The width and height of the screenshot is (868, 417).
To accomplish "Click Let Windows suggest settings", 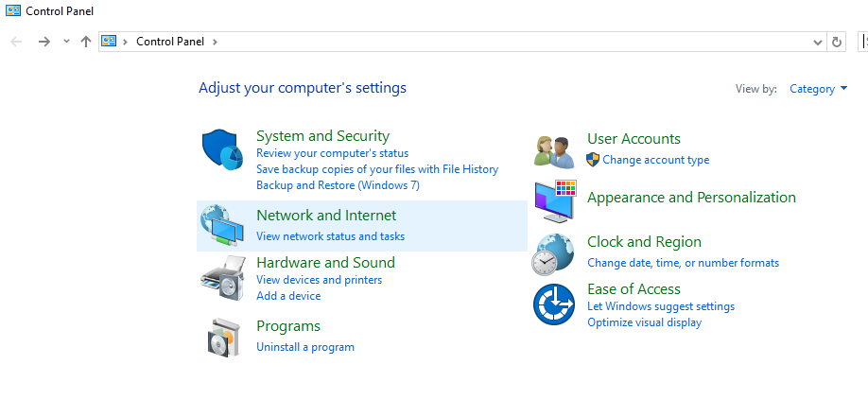I will tap(661, 306).
